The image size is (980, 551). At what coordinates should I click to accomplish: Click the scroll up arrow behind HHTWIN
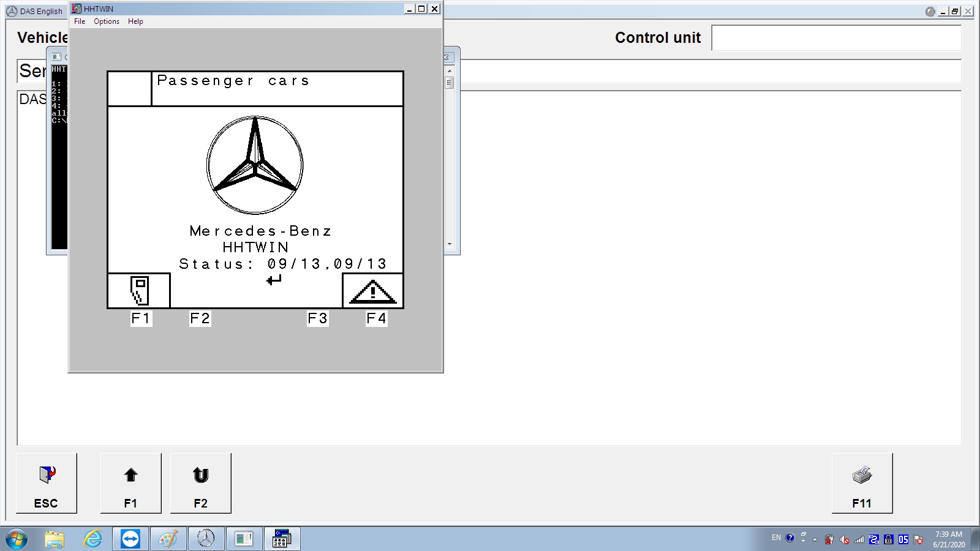(x=450, y=71)
